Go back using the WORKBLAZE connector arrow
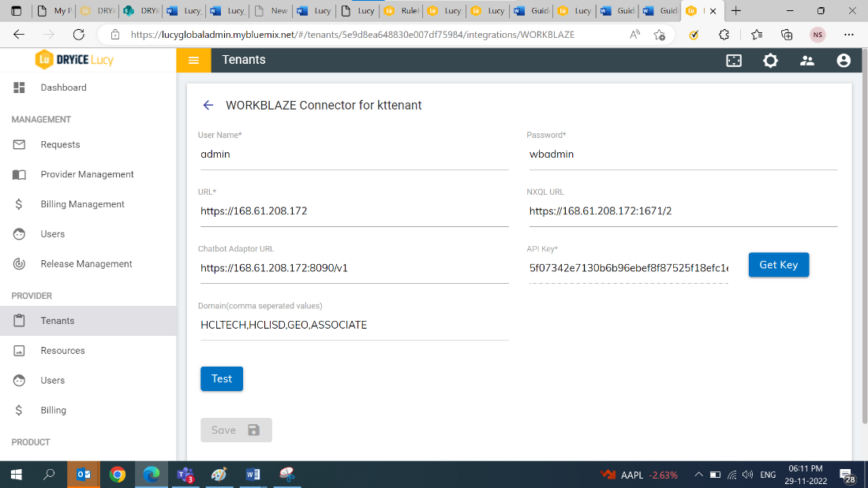Viewport: 868px width, 488px height. 208,105
